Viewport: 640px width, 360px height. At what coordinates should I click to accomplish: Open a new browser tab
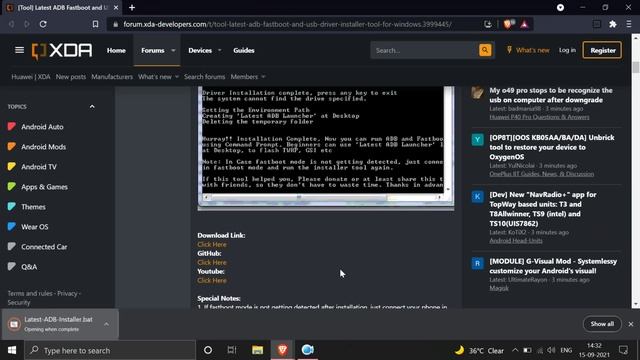(x=132, y=7)
